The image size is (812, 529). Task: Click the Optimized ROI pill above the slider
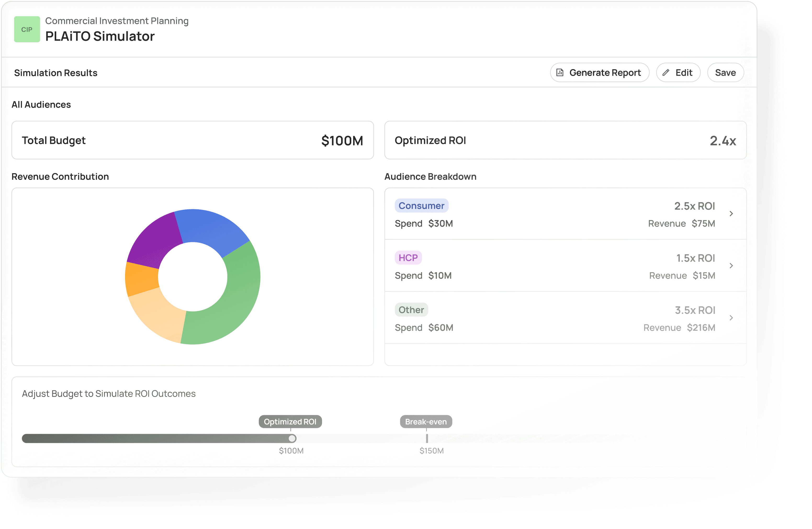(290, 421)
